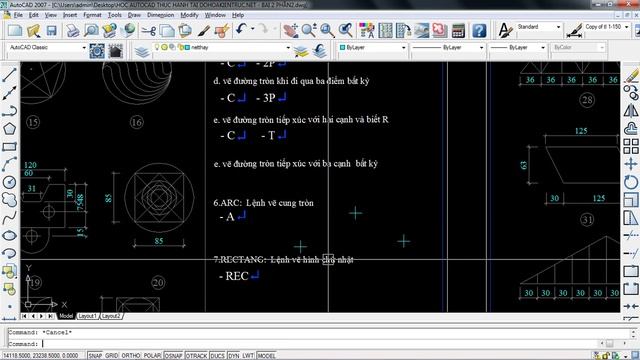Image resolution: width=640 pixels, height=360 pixels.
Task: Open the Dimension menu
Action: pos(160,15)
